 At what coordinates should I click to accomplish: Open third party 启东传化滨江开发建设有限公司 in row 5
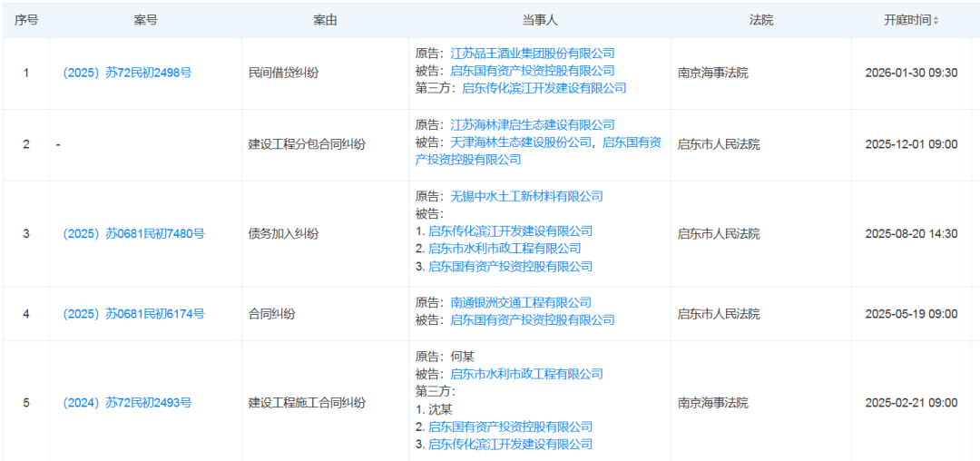tap(510, 444)
